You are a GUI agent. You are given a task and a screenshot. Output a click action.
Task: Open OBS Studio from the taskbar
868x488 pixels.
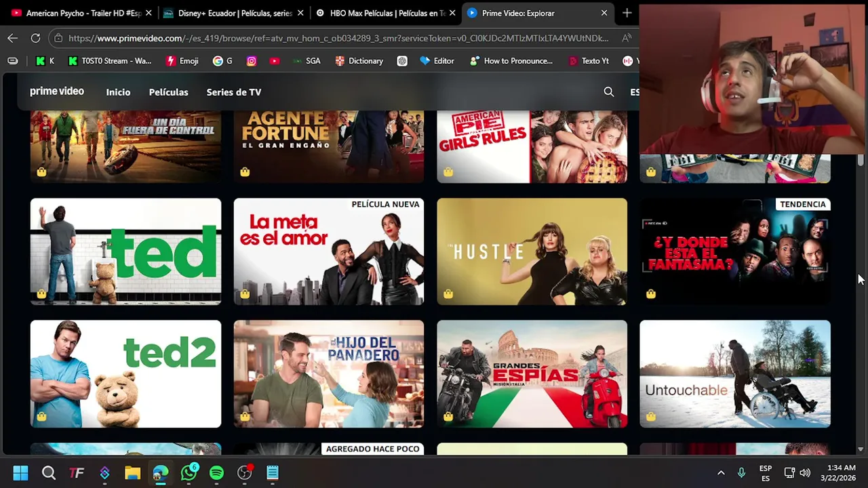pyautogui.click(x=245, y=472)
